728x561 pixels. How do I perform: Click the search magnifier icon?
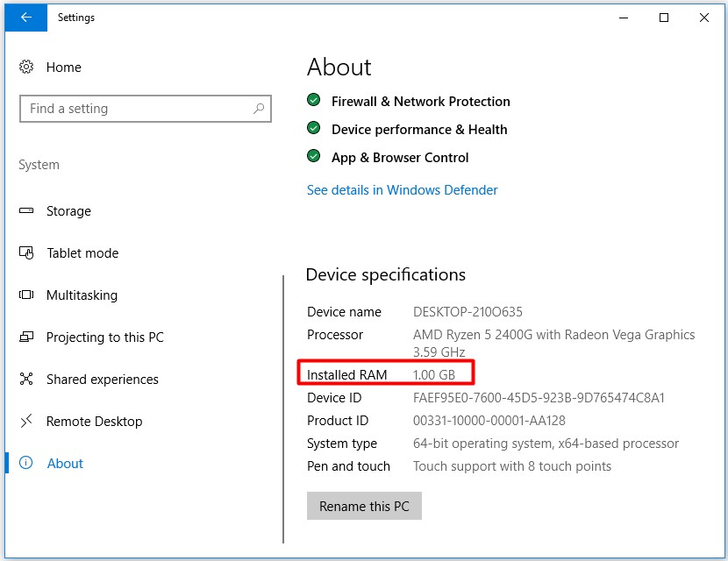pos(258,109)
